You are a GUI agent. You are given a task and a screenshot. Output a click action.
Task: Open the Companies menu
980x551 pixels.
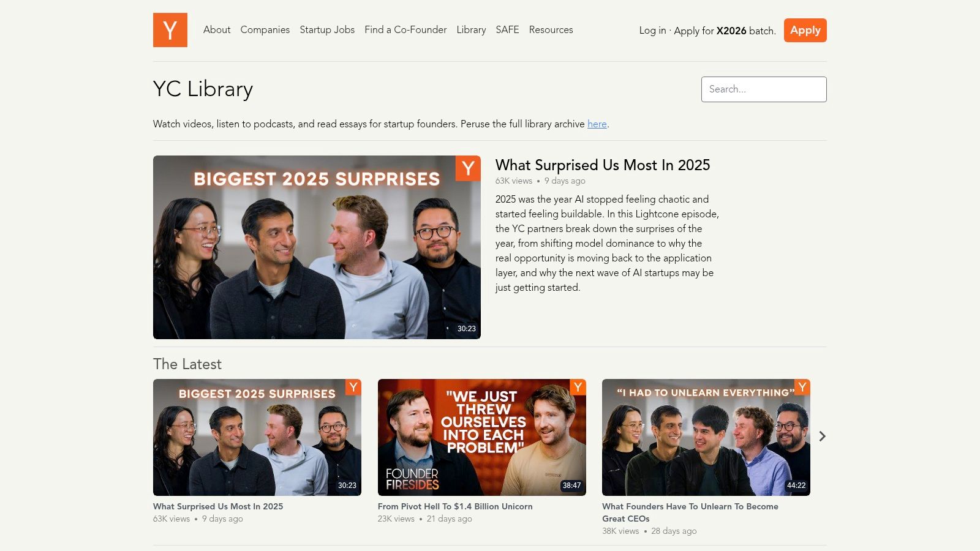point(265,30)
